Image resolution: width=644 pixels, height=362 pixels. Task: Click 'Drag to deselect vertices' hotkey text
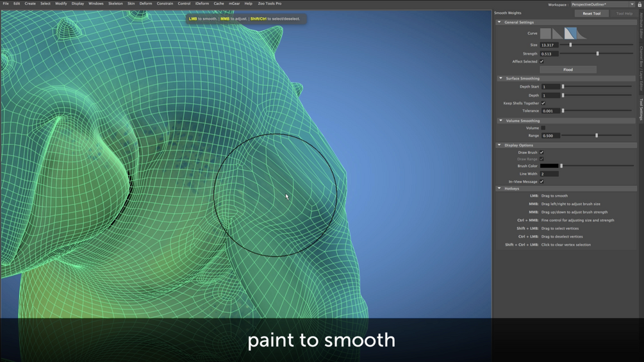(562, 236)
